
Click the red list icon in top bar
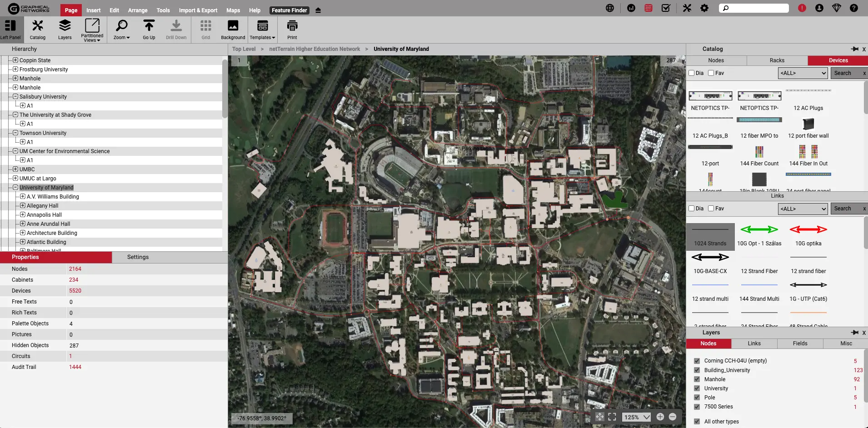click(x=649, y=8)
